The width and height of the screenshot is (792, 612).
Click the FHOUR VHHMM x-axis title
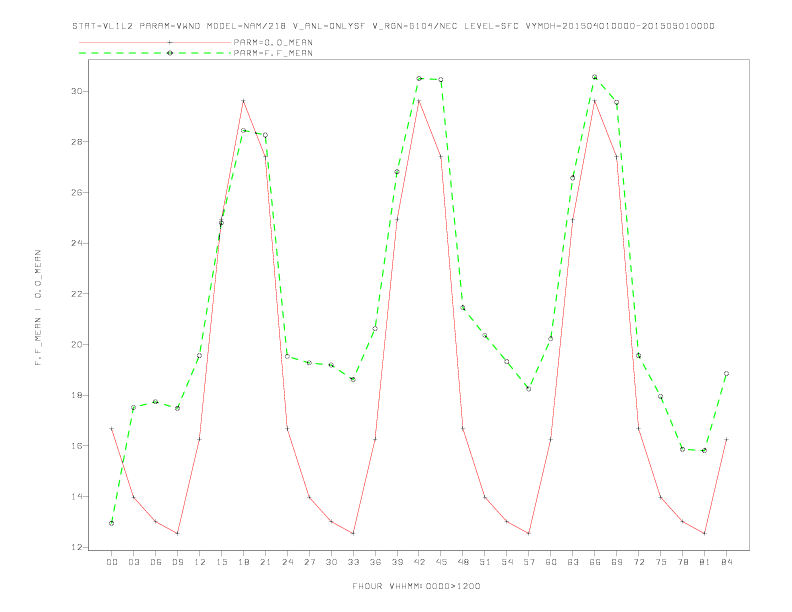tap(416, 586)
